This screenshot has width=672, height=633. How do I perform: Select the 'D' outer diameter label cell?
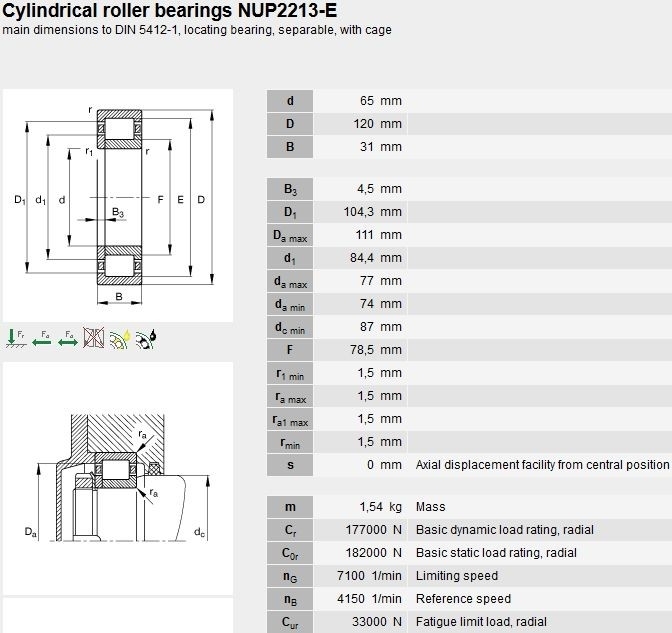290,124
